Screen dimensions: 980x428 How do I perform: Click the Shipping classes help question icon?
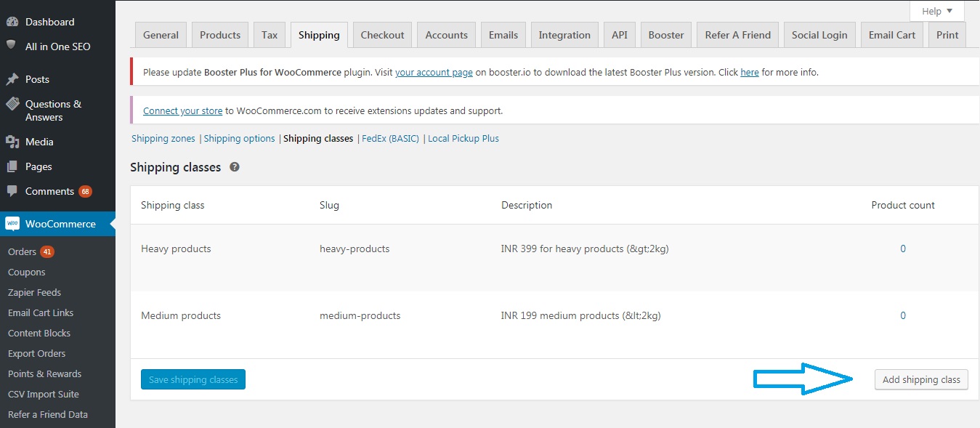[235, 167]
